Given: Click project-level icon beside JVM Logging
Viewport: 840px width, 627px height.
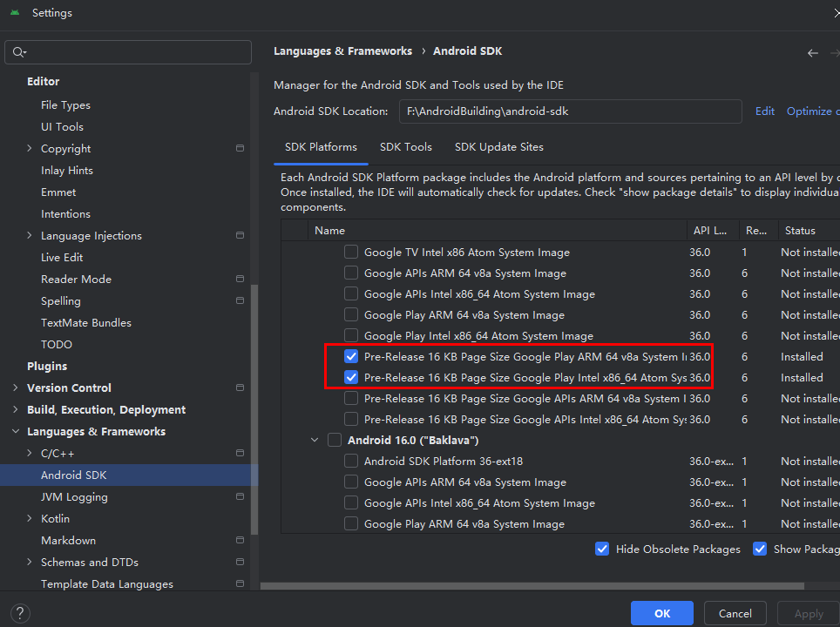Looking at the screenshot, I should (240, 497).
